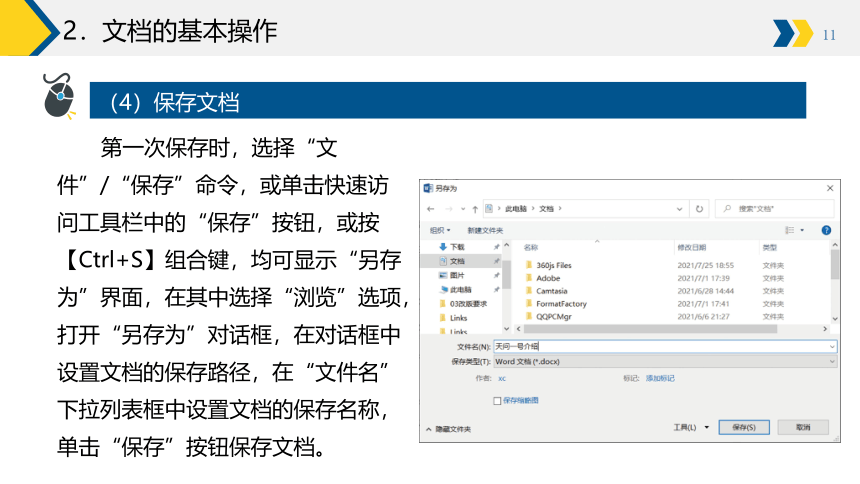
Task: Click down arrow of navigation pane scrollbar
Action: pos(506,329)
